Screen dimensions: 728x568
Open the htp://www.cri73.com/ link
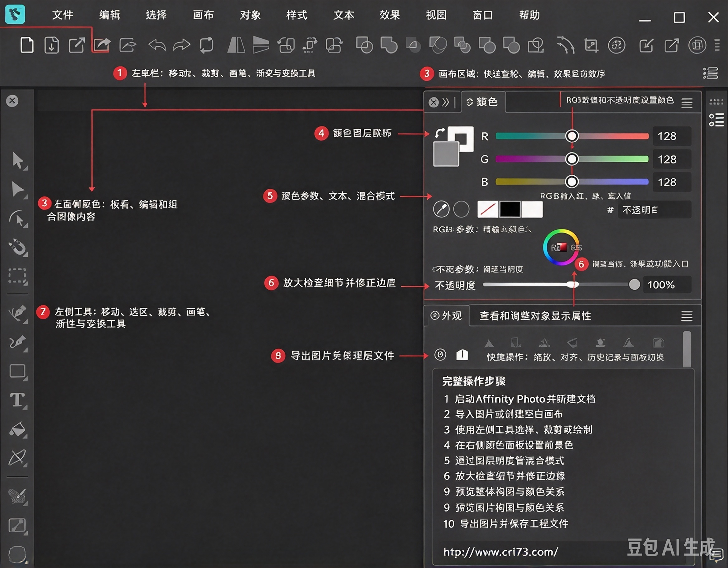point(501,552)
